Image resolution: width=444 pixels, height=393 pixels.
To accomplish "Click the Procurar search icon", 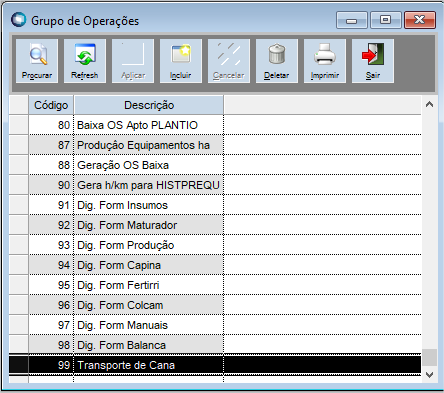I will 37,61.
